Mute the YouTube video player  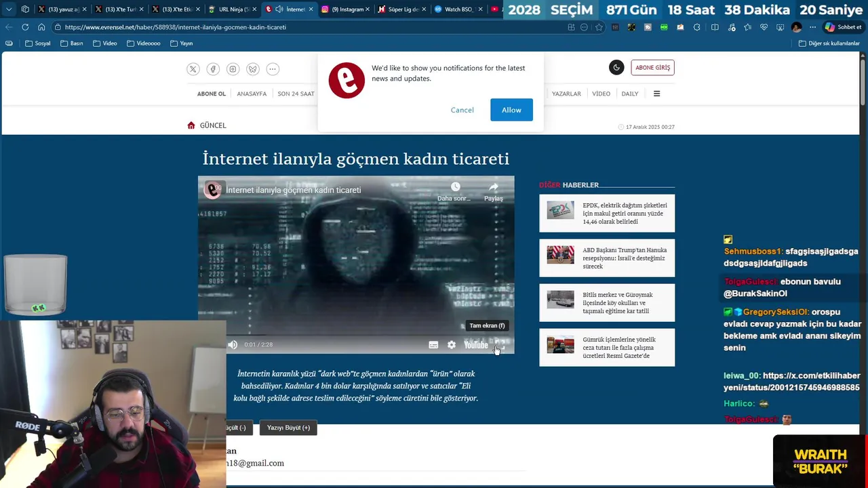(x=233, y=345)
